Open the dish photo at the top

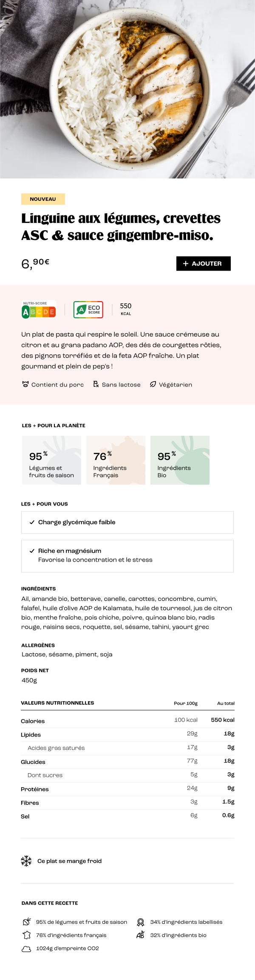coord(127,89)
